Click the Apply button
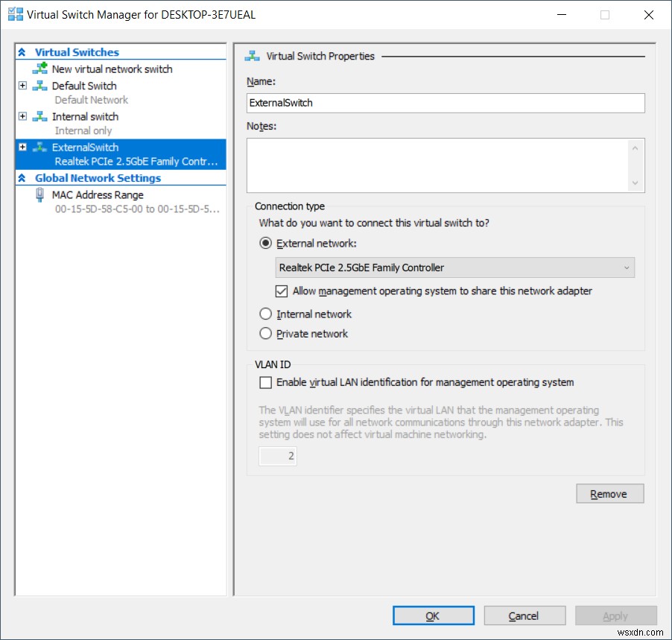 tap(615, 615)
